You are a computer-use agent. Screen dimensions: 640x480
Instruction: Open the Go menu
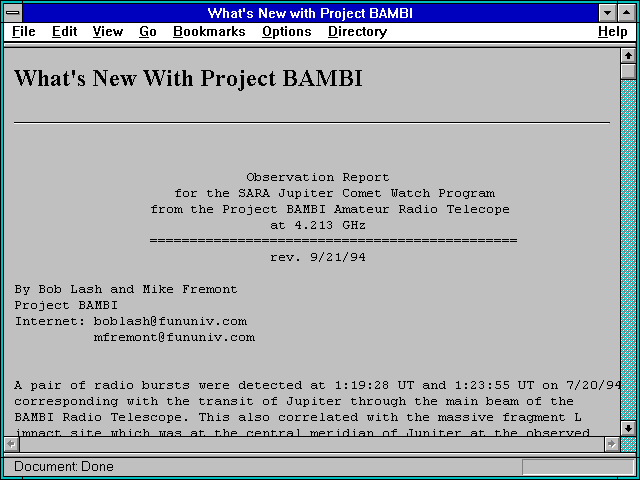point(148,32)
